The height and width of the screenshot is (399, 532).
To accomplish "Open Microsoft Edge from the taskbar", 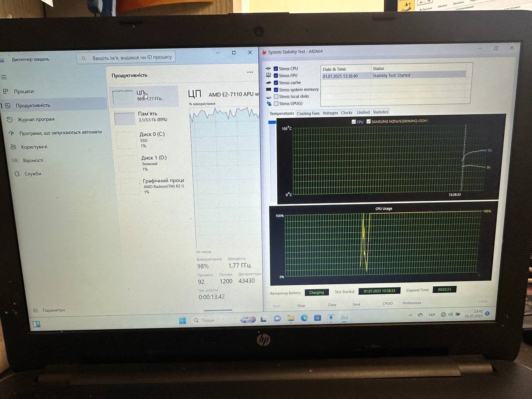I will pyautogui.click(x=304, y=318).
